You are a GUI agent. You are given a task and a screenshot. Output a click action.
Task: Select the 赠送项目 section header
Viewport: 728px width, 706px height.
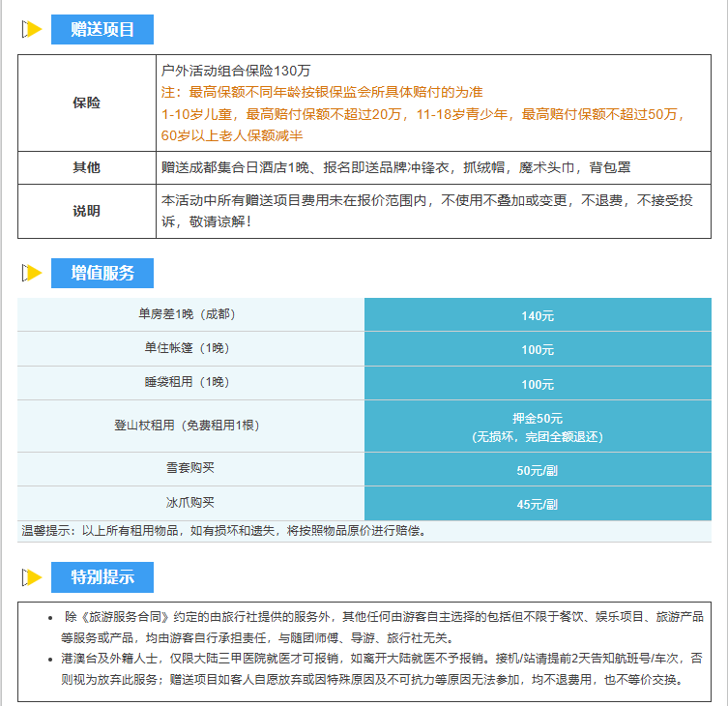tap(102, 29)
